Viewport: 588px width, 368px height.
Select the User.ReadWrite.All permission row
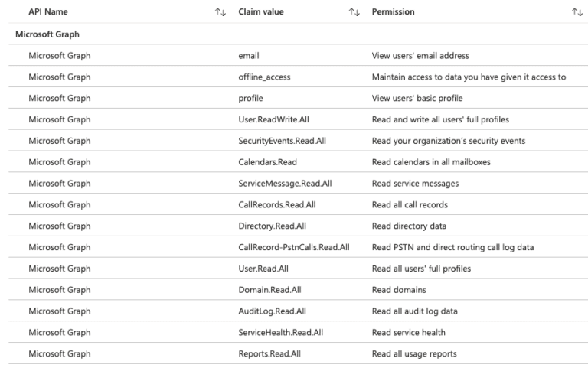[274, 119]
